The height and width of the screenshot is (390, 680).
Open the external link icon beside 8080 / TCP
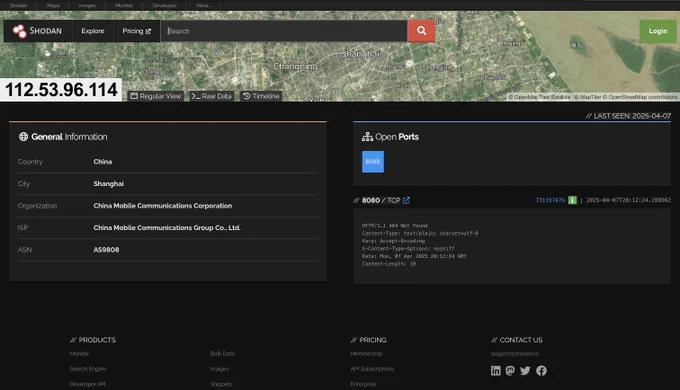pyautogui.click(x=406, y=200)
